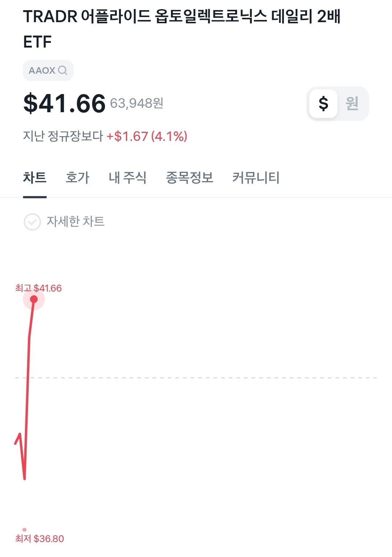The height and width of the screenshot is (557, 392).
Task: Tap the current price $41.66 headline
Action: click(x=64, y=103)
